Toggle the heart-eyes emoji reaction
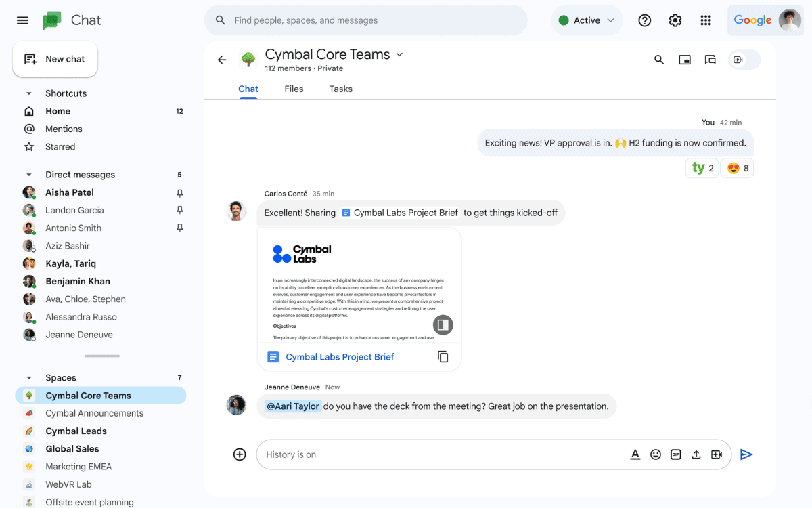This screenshot has height=508, width=812. (737, 167)
